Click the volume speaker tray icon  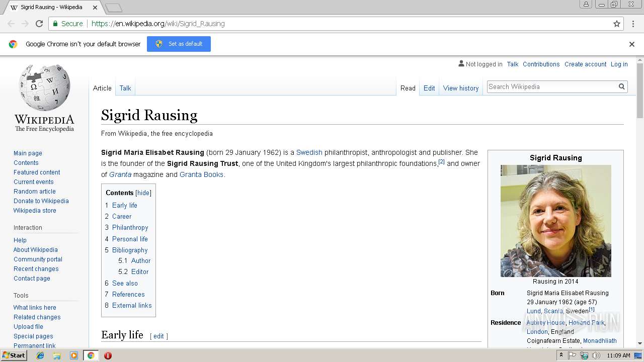596,355
